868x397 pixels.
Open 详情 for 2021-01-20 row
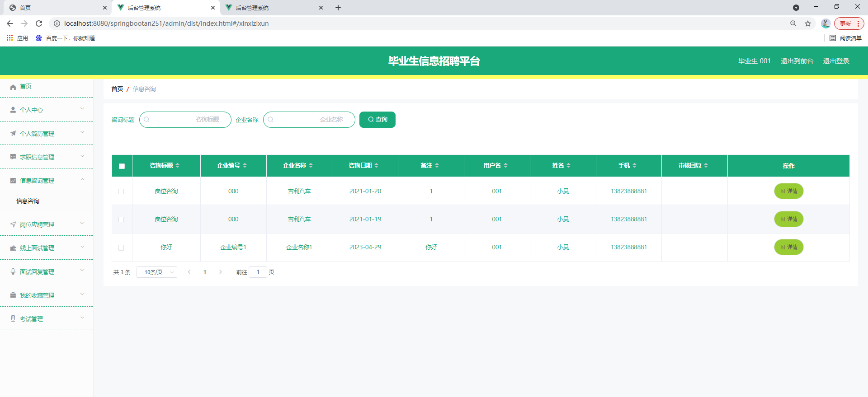tap(789, 191)
